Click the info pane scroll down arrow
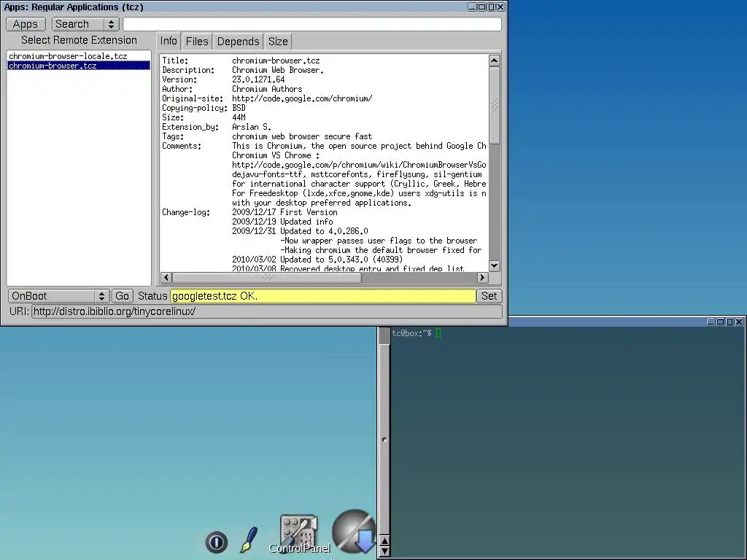 tap(495, 265)
